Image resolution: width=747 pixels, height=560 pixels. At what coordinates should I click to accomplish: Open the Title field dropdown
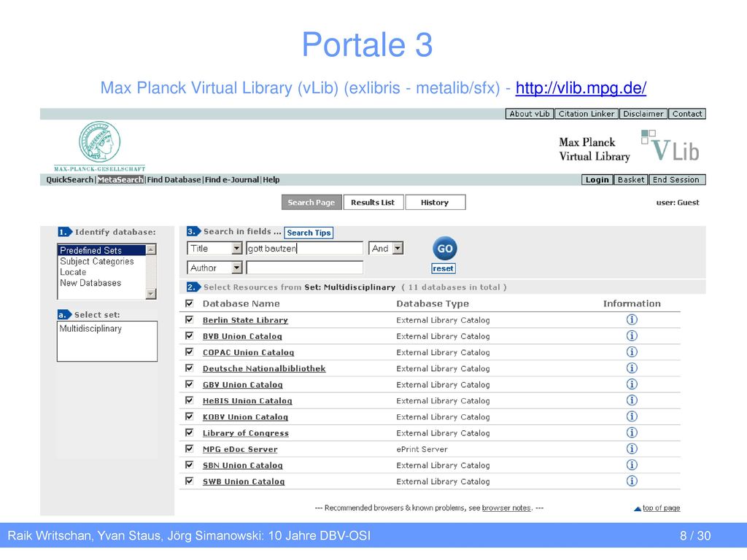pyautogui.click(x=237, y=248)
